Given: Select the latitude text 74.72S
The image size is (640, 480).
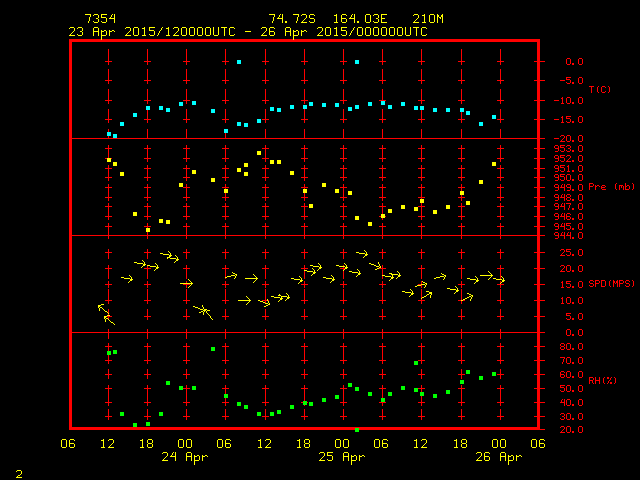Looking at the screenshot, I should coord(292,19).
